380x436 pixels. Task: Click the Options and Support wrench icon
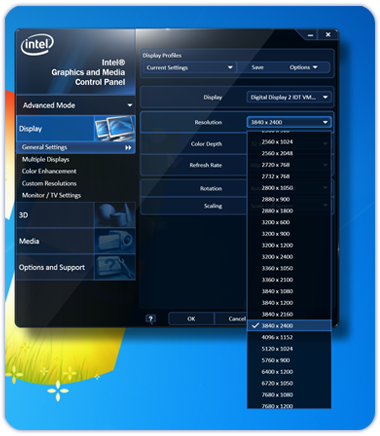pos(115,267)
